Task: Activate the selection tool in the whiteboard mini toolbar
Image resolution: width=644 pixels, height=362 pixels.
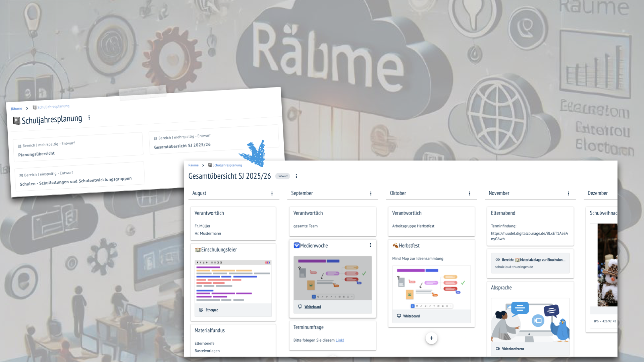Action: tap(314, 297)
